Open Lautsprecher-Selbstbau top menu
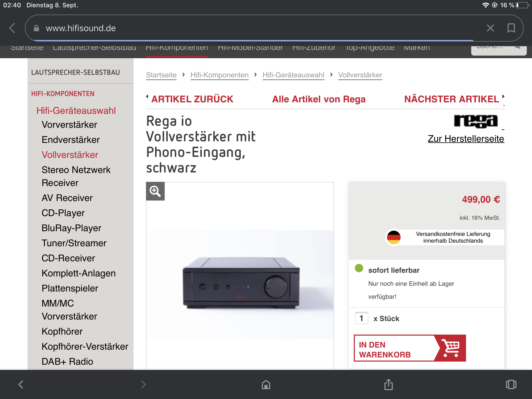Viewport: 532px width, 399px height. (95, 48)
